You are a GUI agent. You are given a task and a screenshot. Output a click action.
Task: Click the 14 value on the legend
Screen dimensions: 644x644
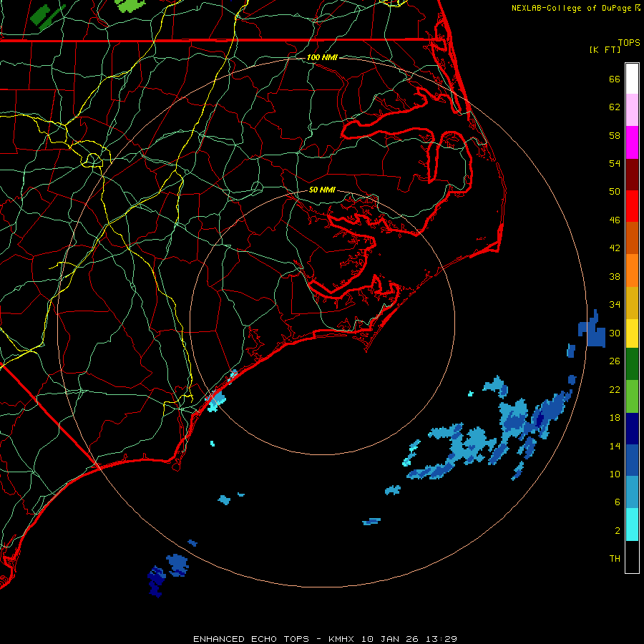pyautogui.click(x=615, y=446)
